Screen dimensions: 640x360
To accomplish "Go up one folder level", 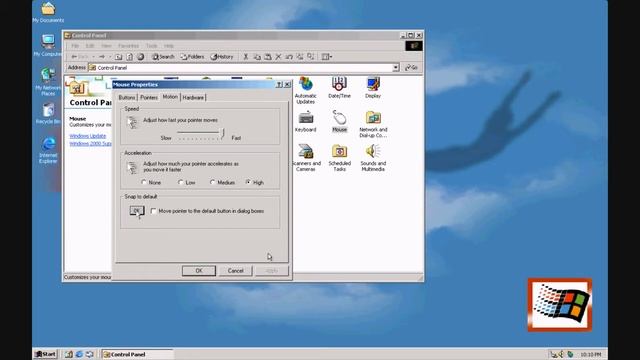I will point(118,57).
